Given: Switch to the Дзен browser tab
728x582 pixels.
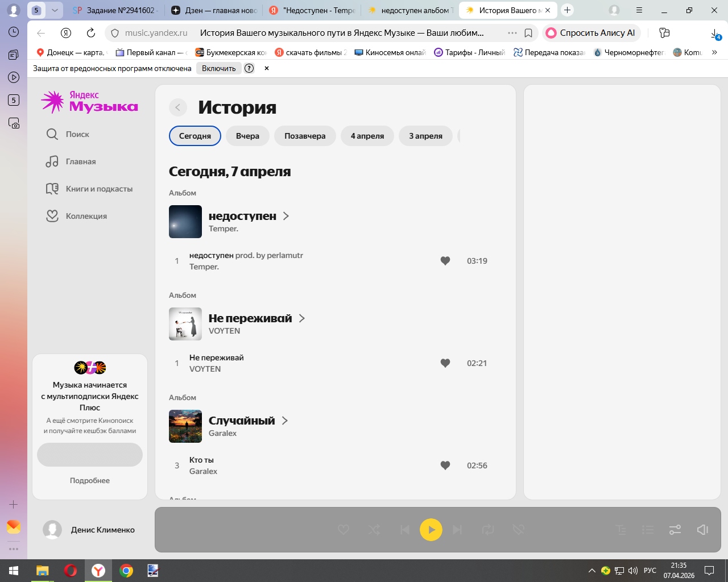Looking at the screenshot, I should [x=214, y=10].
